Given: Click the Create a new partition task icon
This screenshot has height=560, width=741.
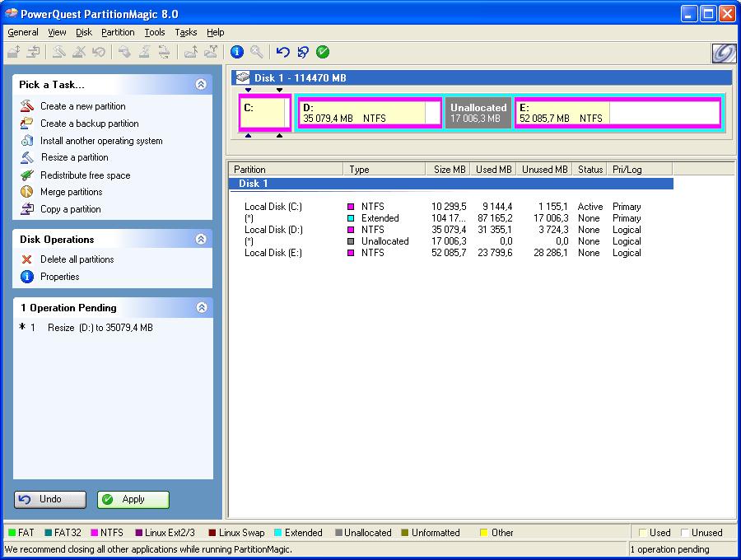Looking at the screenshot, I should (x=27, y=106).
